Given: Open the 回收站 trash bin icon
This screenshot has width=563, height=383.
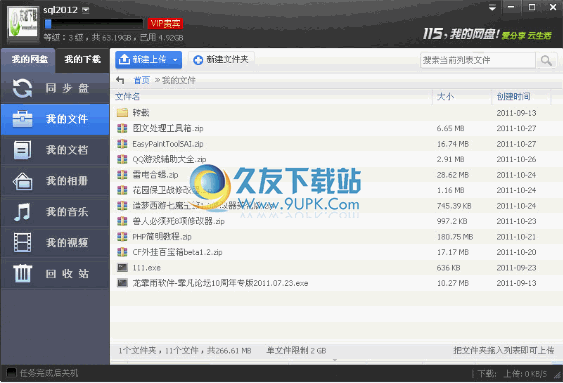Looking at the screenshot, I should point(22,274).
